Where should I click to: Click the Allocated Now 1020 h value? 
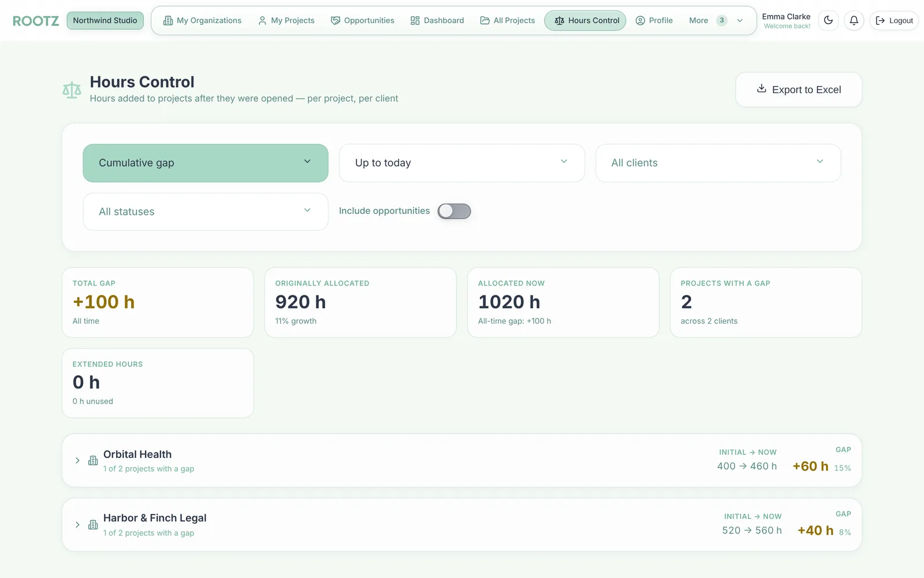point(509,302)
